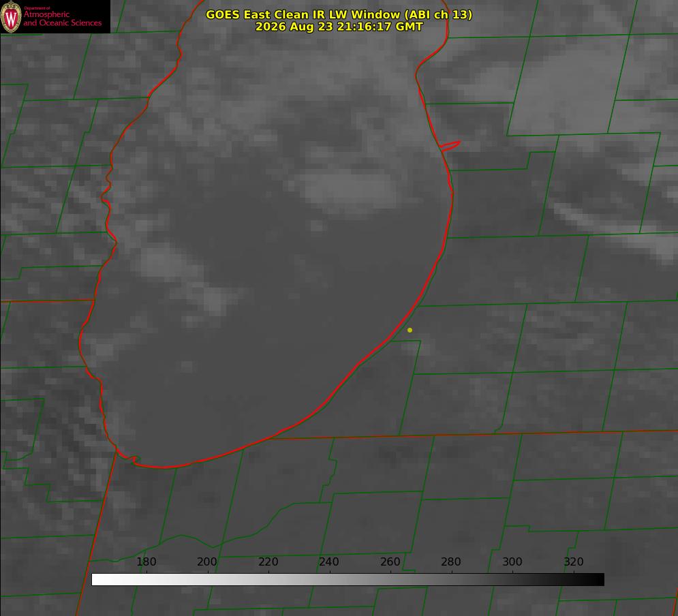Click the grayscale colorbar below the 260 tick
The height and width of the screenshot is (616, 678).
pos(390,580)
